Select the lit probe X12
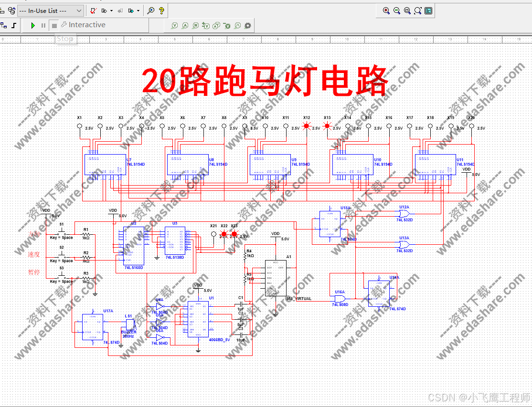This screenshot has height=407, width=532. 307,126
